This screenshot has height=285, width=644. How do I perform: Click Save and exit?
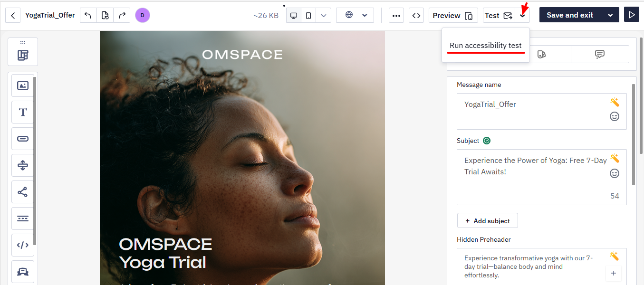point(570,15)
